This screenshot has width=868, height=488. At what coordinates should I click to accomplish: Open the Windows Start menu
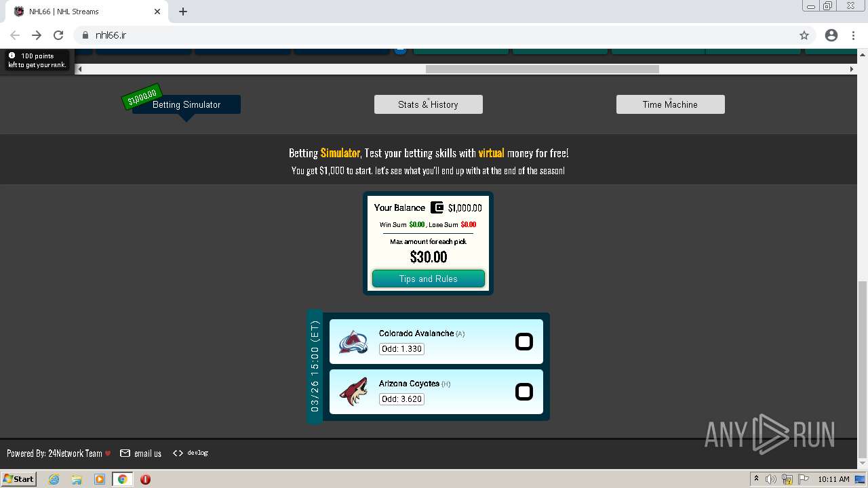pos(18,479)
